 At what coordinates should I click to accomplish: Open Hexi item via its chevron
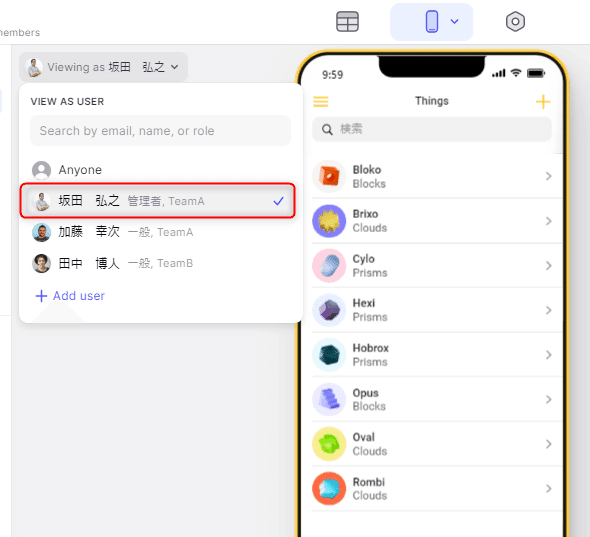click(549, 310)
